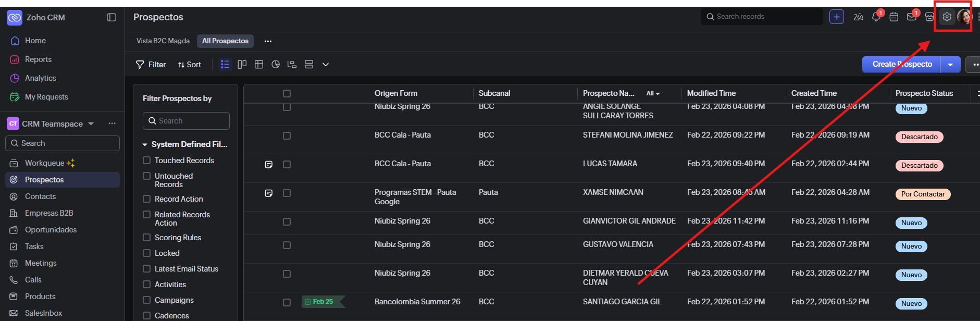Check the Touched Records filter
Image resolution: width=980 pixels, height=321 pixels.
point(147,160)
